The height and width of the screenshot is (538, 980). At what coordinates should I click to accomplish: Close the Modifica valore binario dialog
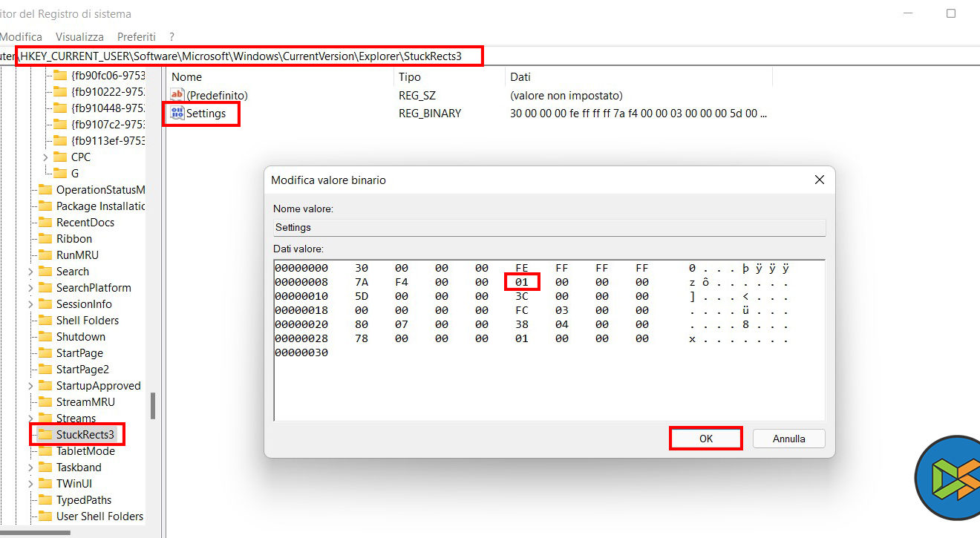pos(820,180)
